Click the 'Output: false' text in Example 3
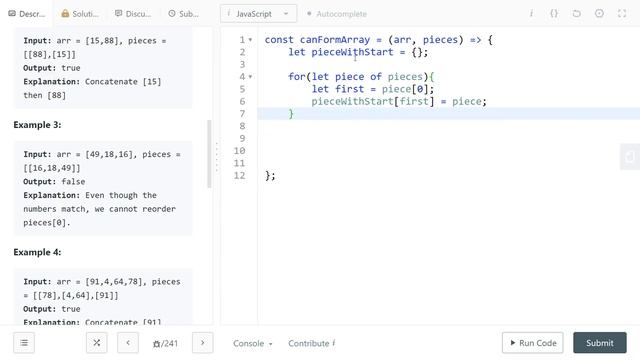This screenshot has height=360, width=640. (54, 182)
